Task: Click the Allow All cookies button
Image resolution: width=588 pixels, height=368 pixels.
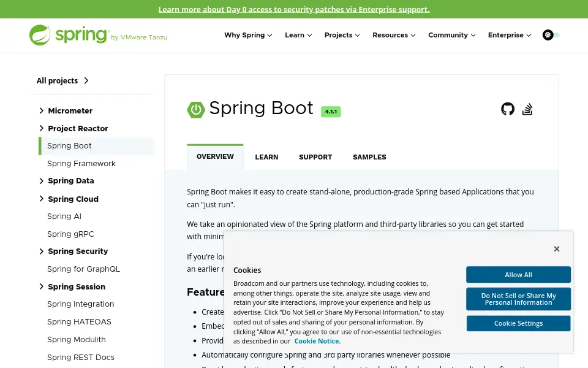Action: pyautogui.click(x=518, y=275)
